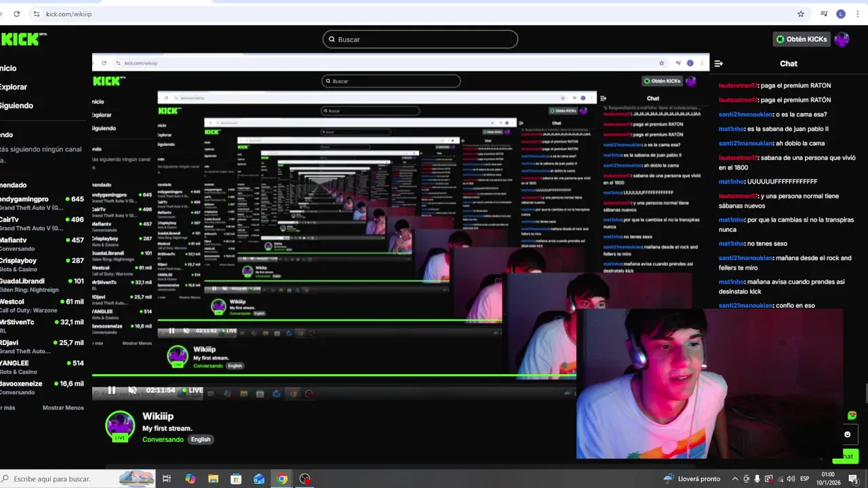Open the Kick logo home link
Screen dimensions: 868x488
[22, 39]
